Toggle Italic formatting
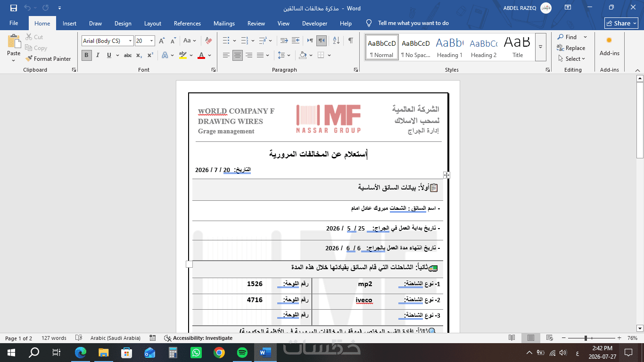The width and height of the screenshot is (644, 362). [98, 55]
